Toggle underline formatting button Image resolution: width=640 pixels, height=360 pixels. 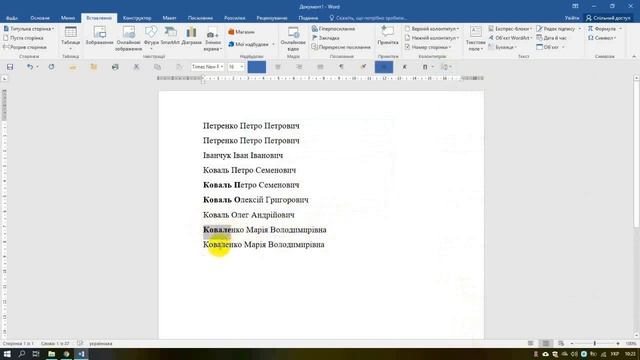pyautogui.click(x=425, y=67)
